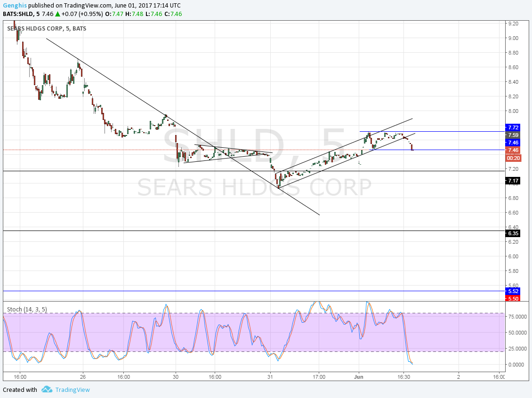Click the Stoch (14, 3, 5) indicator label
Viewport: 532px width, 398px height.
click(x=27, y=309)
